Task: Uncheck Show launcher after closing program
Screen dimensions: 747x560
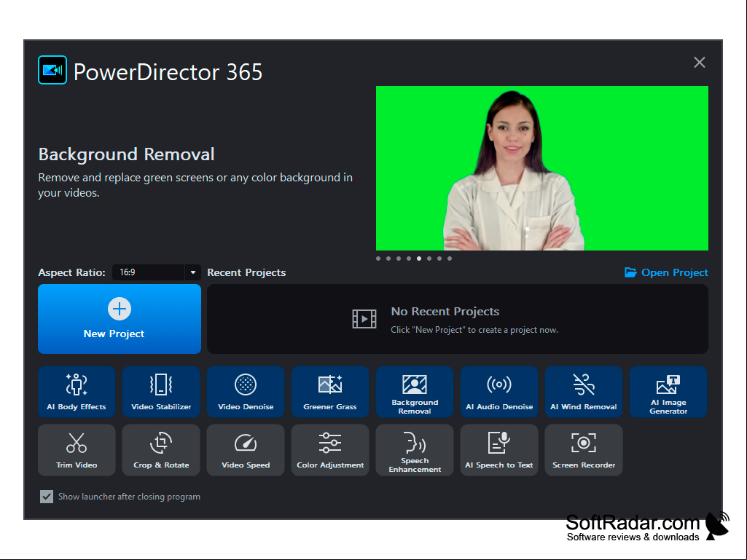Action: (x=47, y=497)
